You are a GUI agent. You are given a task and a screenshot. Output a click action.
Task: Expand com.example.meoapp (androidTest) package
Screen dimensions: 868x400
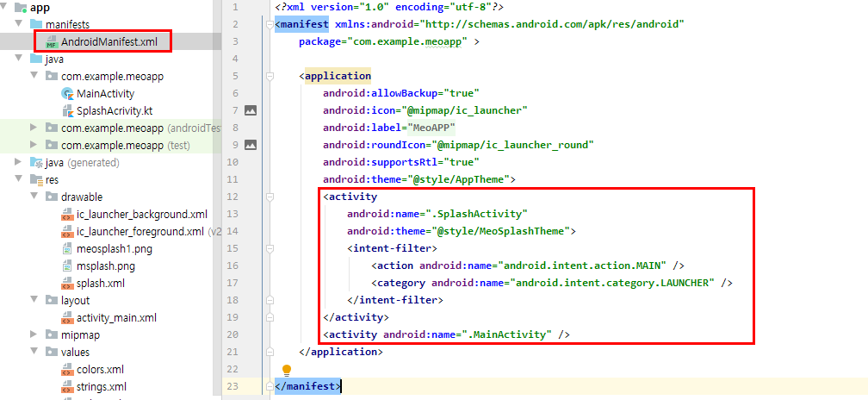[34, 128]
